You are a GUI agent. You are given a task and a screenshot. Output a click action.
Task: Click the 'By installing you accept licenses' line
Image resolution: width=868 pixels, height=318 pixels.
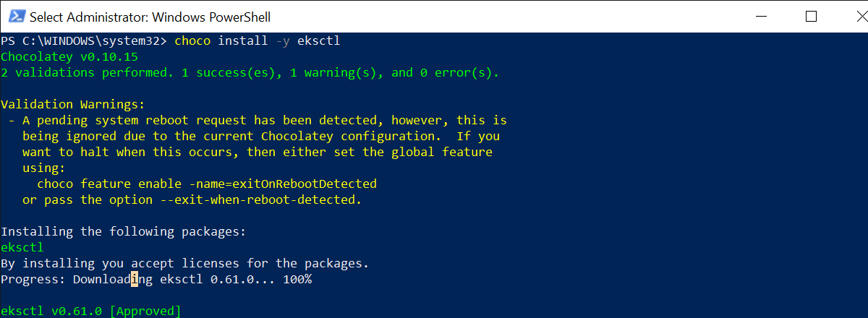coord(185,263)
